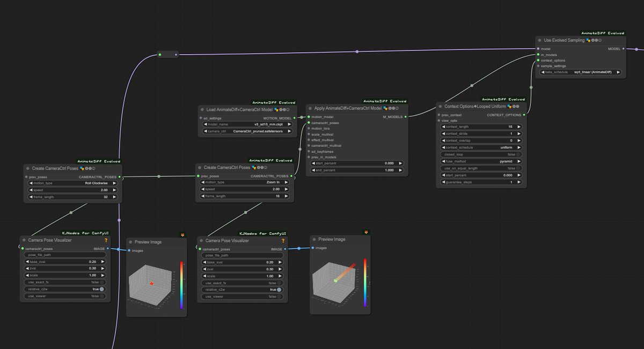
Task: Click next arrow on the beta_schedule selector
Action: click(618, 72)
